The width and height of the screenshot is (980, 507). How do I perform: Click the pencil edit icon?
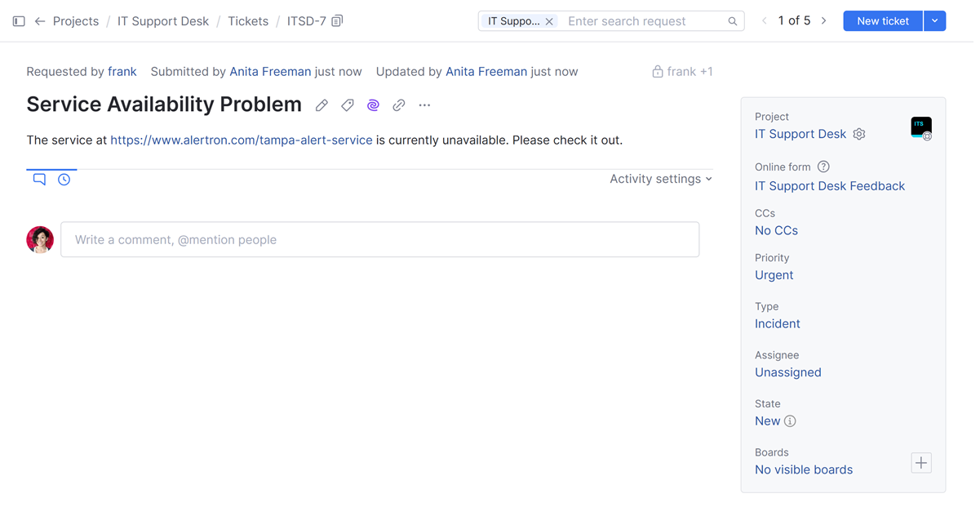click(321, 105)
